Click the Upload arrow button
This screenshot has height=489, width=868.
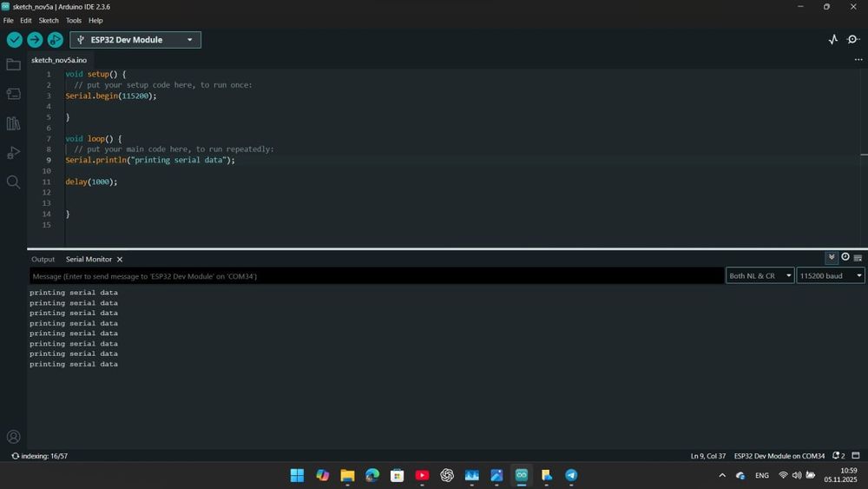point(35,40)
